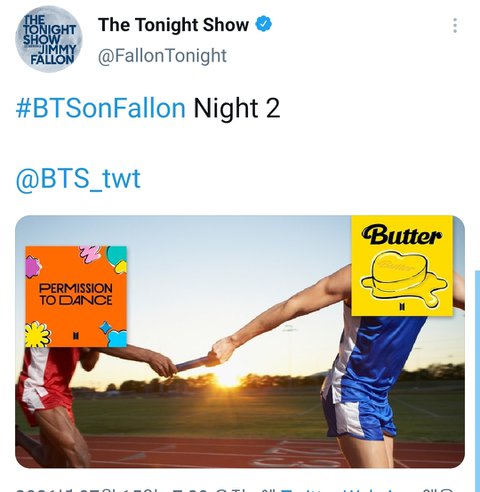
Task: Click the melting butter heart graphic
Action: pyautogui.click(x=404, y=279)
